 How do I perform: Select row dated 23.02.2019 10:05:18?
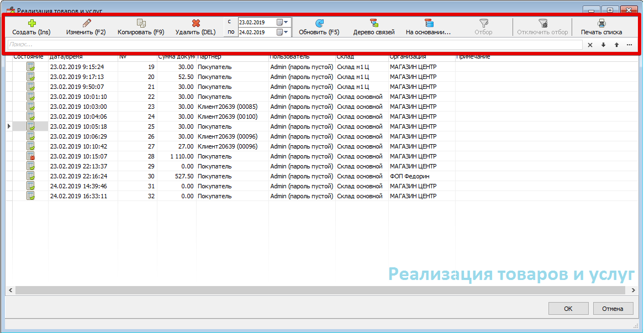(322, 126)
